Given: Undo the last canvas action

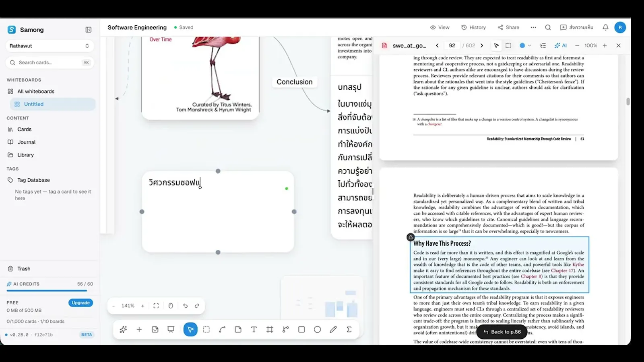Looking at the screenshot, I should pos(185,306).
